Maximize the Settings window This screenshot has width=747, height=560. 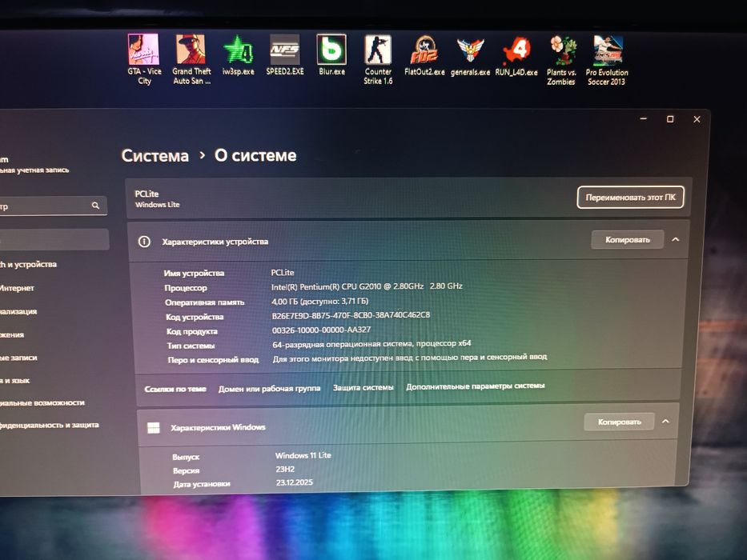coord(670,119)
